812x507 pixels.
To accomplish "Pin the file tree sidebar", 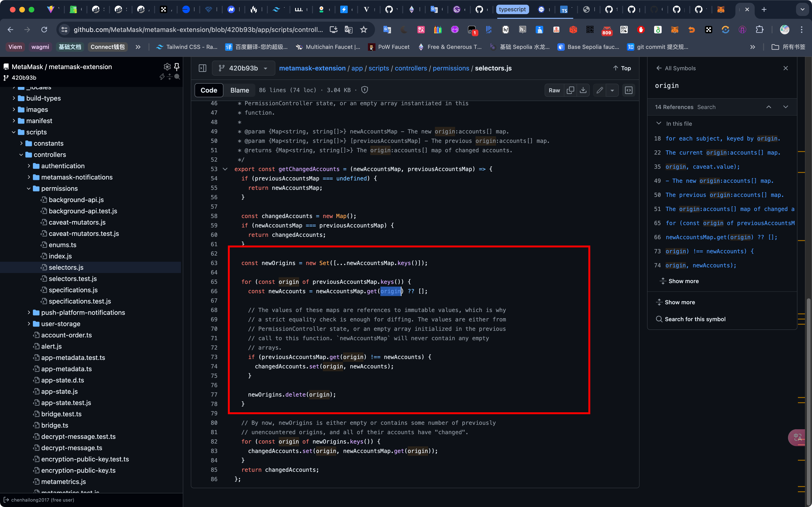I will tap(177, 66).
